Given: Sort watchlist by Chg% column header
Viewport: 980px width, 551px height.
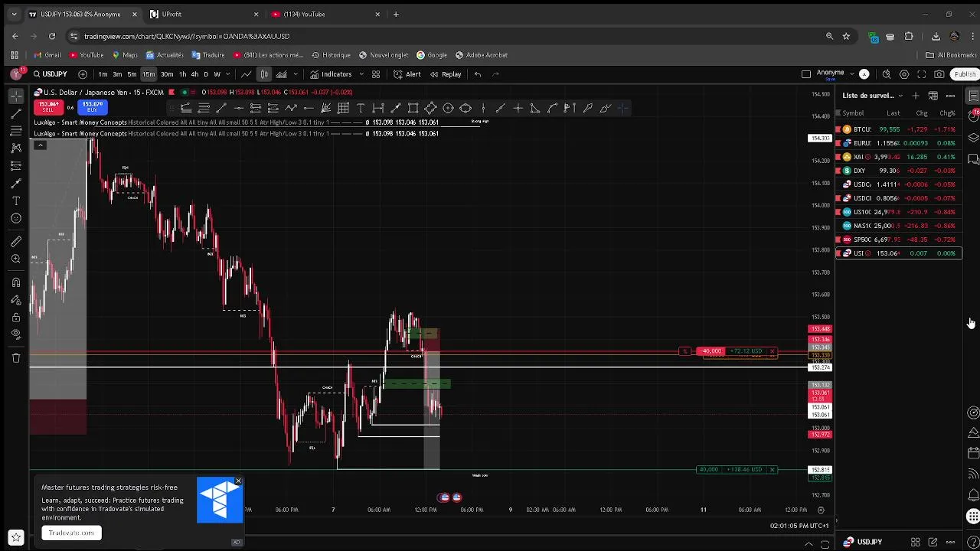Looking at the screenshot, I should coord(948,113).
